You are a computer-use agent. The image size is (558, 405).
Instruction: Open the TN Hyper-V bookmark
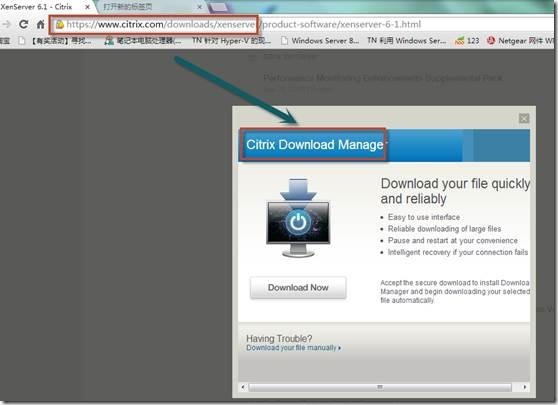231,41
